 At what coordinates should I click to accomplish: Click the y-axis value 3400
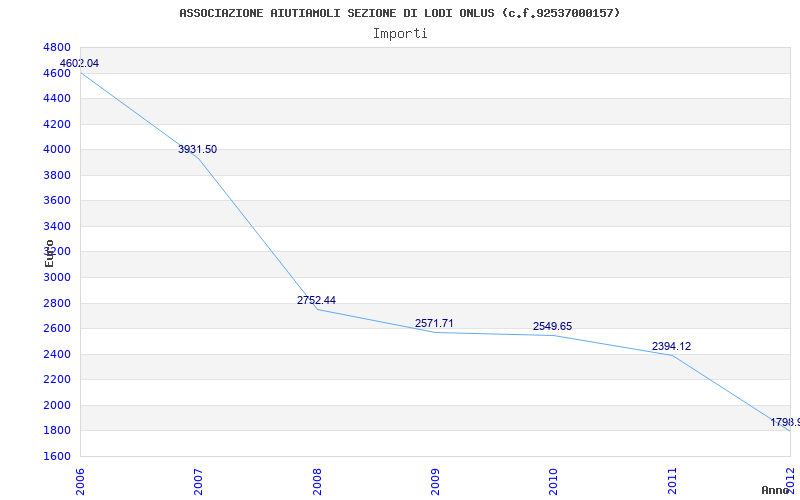coord(57,227)
